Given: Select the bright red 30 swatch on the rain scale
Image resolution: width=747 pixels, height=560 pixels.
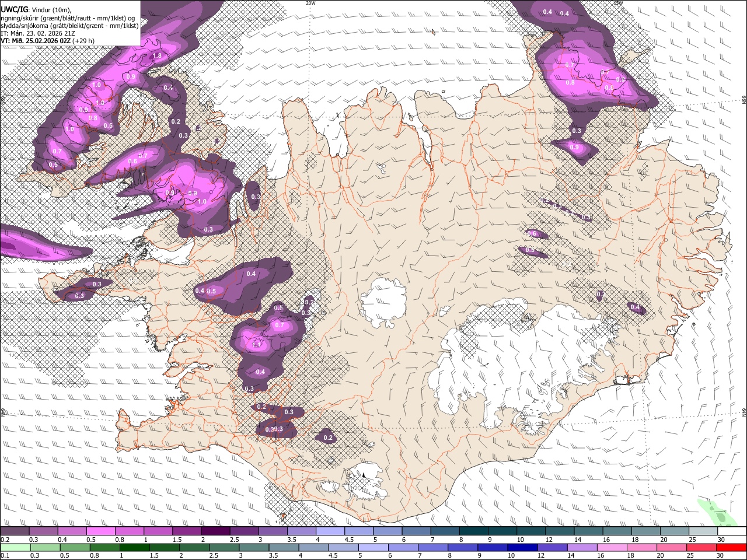Looking at the screenshot, I should point(731,547).
